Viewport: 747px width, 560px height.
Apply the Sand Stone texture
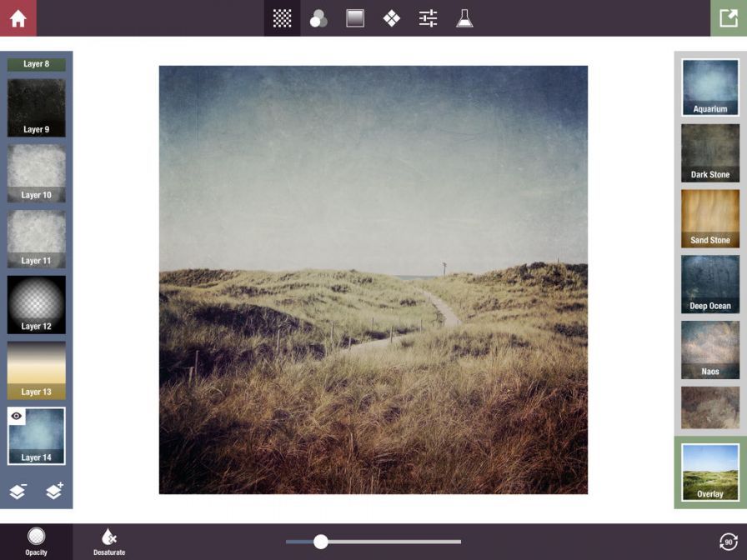tap(710, 218)
